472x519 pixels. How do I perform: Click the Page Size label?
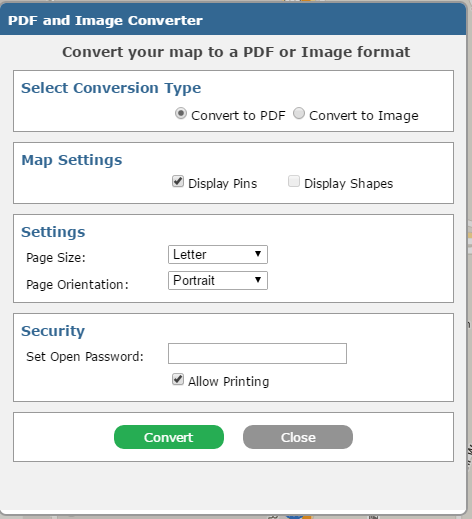point(56,258)
